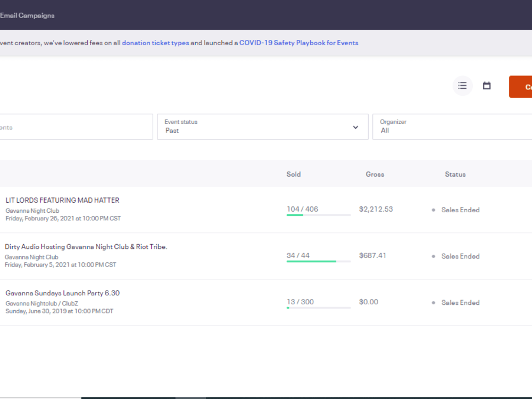Open Dirty Audio Hosting Gavanna Night Club event

pos(86,247)
